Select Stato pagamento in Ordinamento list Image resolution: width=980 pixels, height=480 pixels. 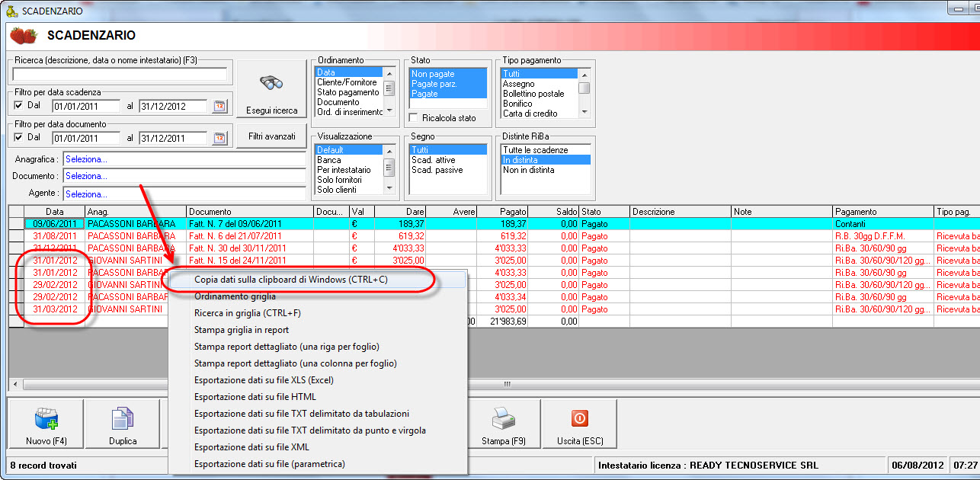click(348, 92)
